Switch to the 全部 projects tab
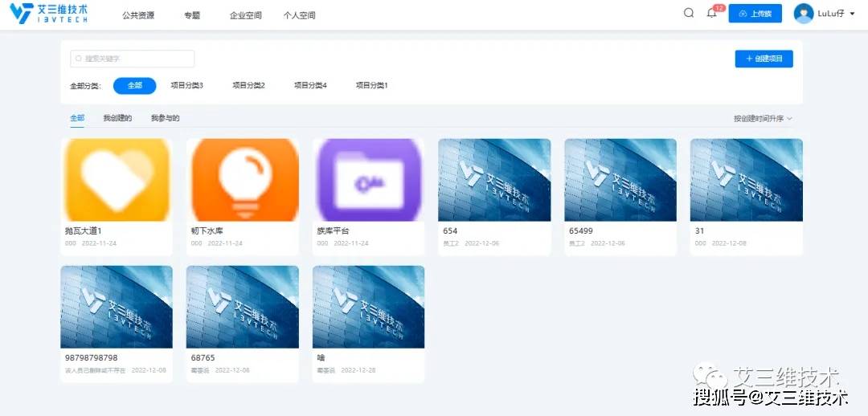The height and width of the screenshot is (416, 868). point(77,118)
